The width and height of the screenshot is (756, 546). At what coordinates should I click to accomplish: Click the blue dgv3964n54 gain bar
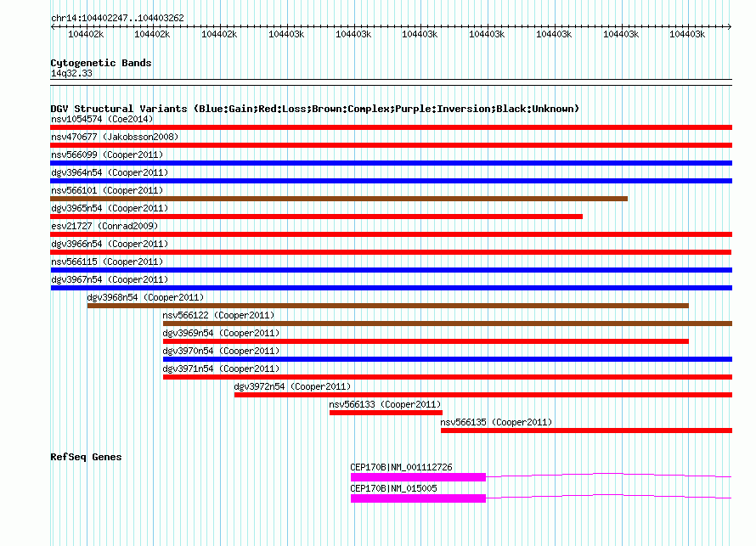point(391,181)
